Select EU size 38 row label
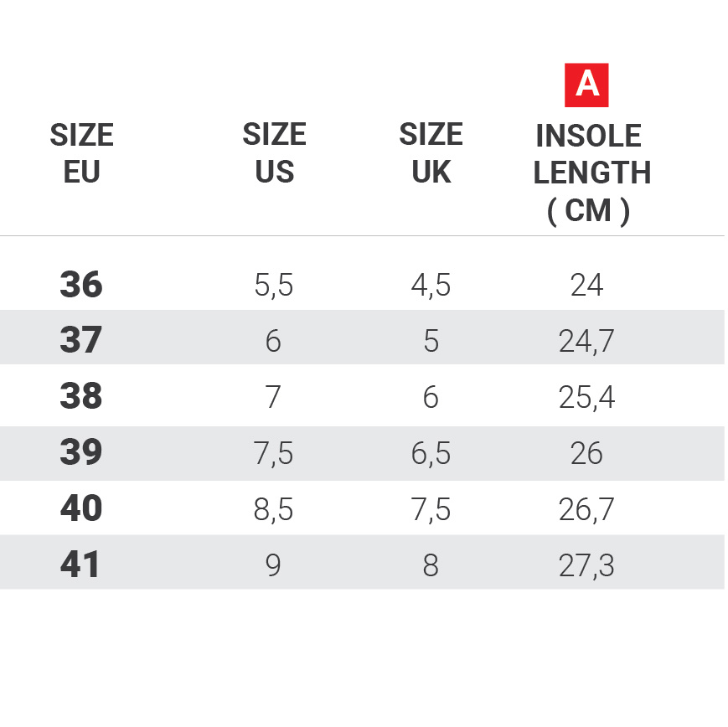This screenshot has height=727, width=728. 81,396
